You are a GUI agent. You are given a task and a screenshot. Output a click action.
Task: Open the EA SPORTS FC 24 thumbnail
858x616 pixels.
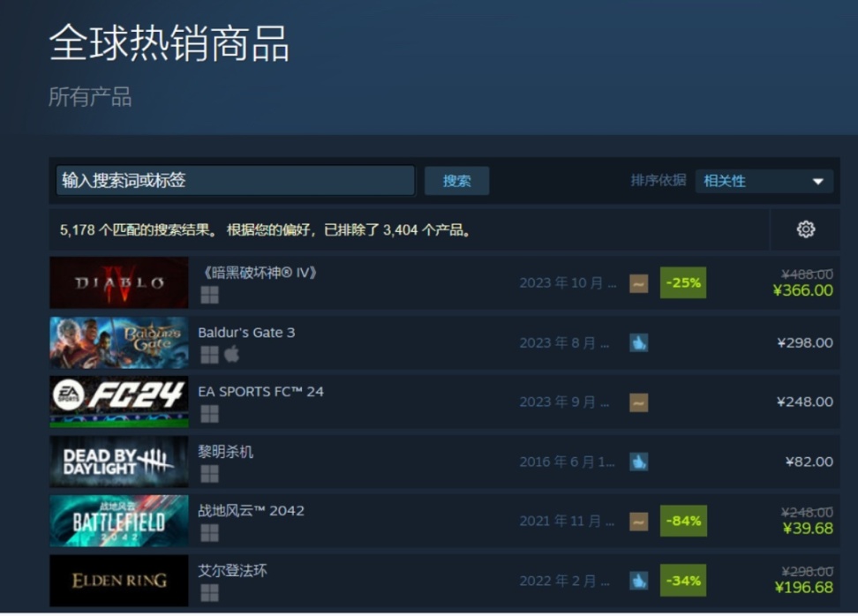coord(119,402)
